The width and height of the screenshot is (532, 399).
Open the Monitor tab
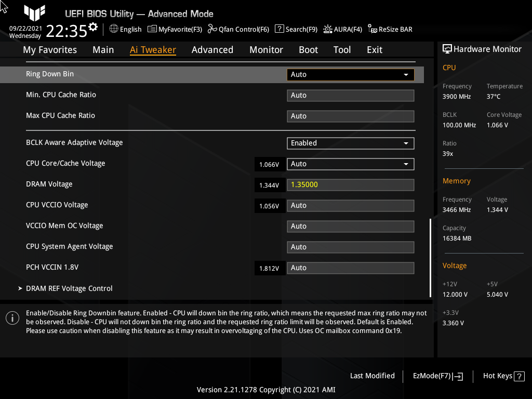coord(266,50)
